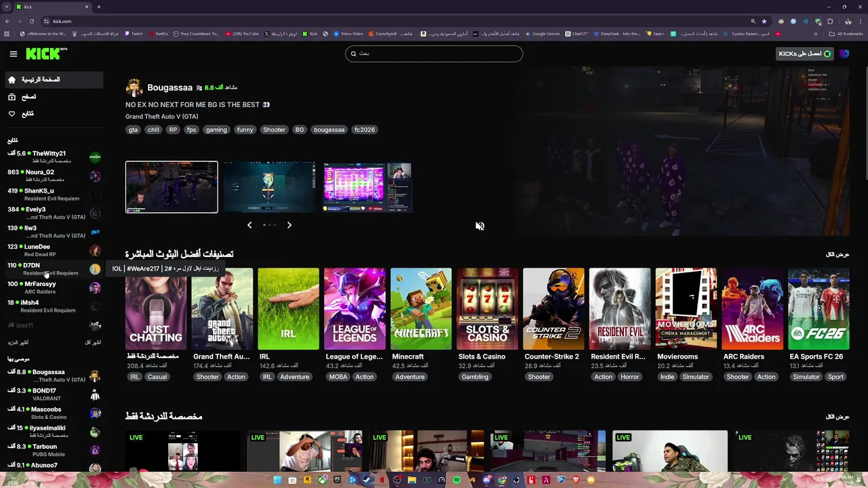Open the hamburger sidebar menu
Screen dimensions: 868x488
click(13, 54)
